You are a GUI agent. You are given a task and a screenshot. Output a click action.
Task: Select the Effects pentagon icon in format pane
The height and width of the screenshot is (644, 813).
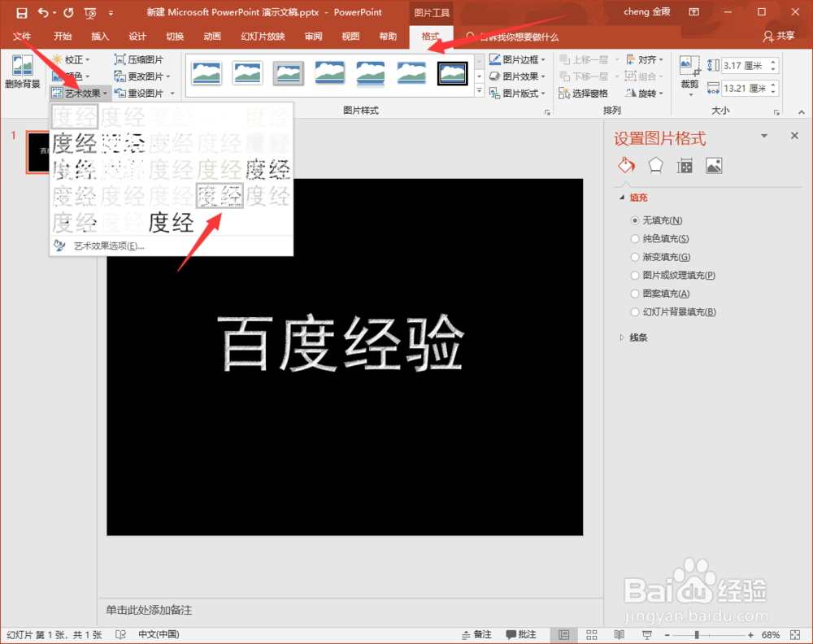(655, 166)
